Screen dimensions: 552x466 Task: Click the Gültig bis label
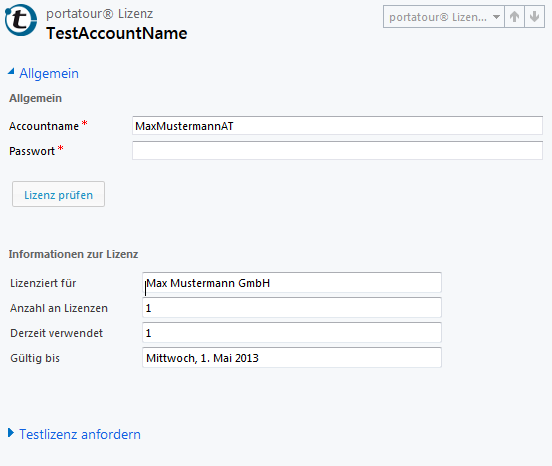click(35, 358)
